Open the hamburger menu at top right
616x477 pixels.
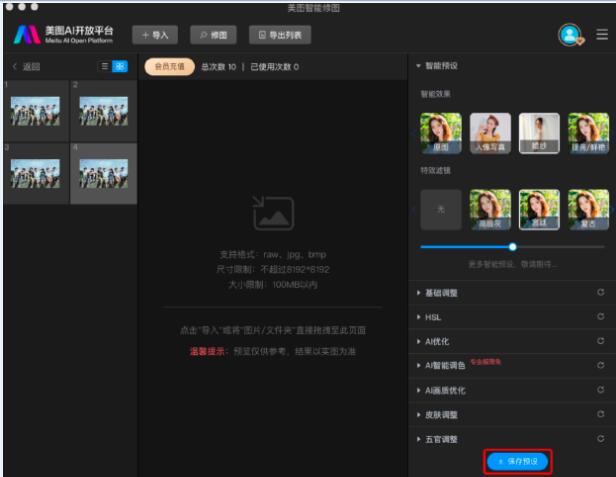tap(602, 35)
